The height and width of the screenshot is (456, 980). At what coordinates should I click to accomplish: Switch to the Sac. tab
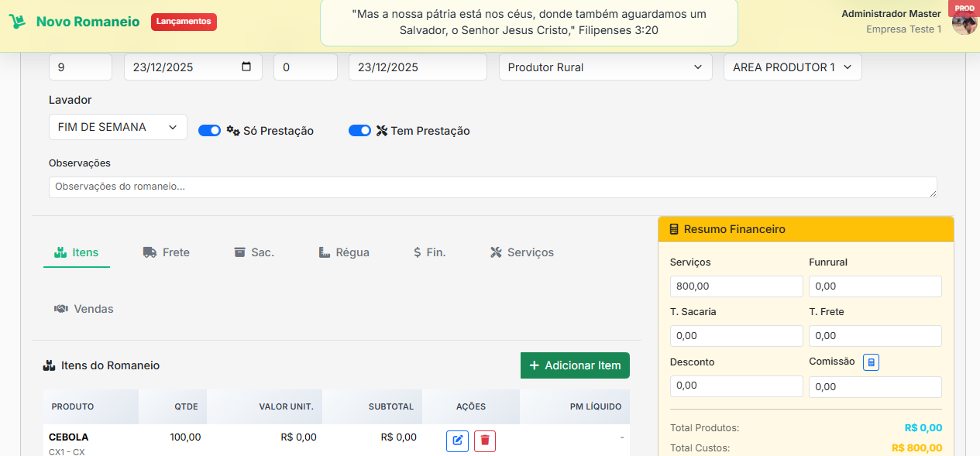(254, 252)
